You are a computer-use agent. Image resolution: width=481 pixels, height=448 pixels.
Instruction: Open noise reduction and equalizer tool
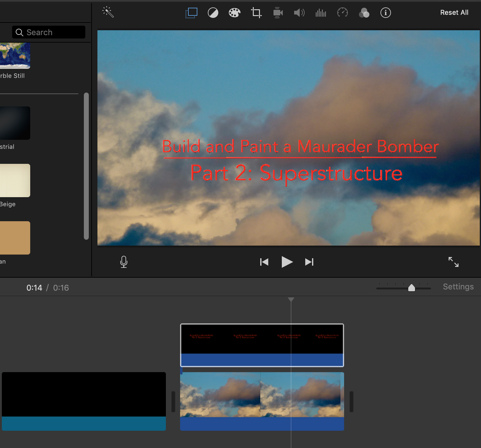[x=321, y=13]
